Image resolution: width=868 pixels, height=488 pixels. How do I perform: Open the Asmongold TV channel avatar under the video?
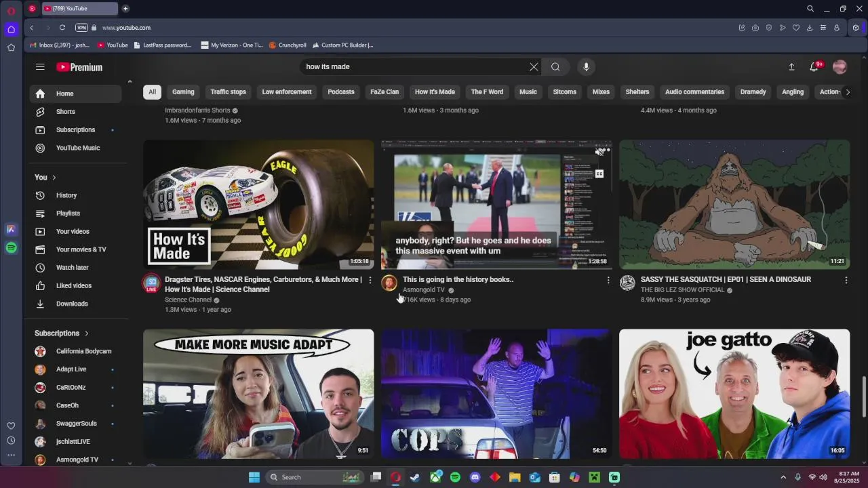pos(389,283)
